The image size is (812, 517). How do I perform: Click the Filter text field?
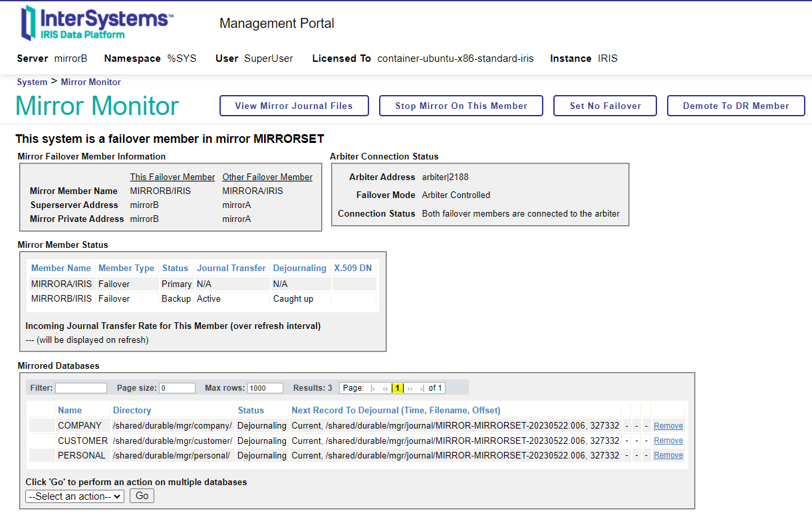(80, 388)
